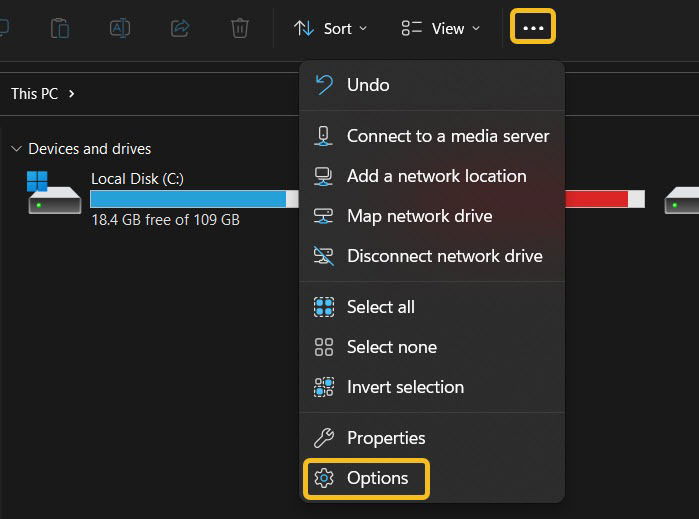Click the Properties wrench icon
Screen dimensions: 699x519
pyautogui.click(x=324, y=438)
